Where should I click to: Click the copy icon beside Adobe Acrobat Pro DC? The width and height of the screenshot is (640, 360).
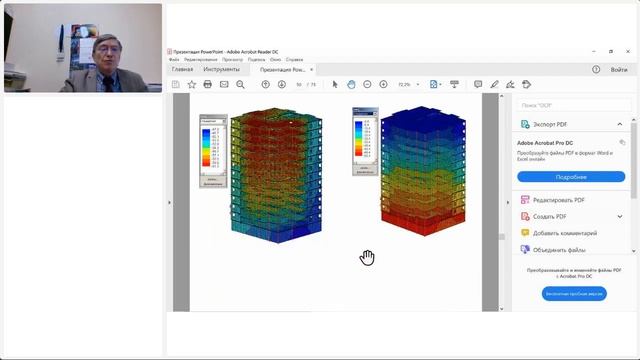(622, 142)
